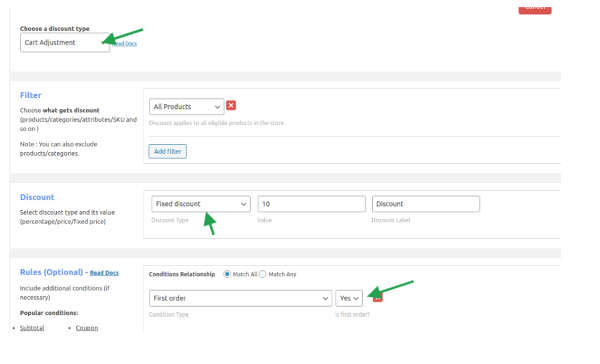Select the Match All radio button

point(227,274)
